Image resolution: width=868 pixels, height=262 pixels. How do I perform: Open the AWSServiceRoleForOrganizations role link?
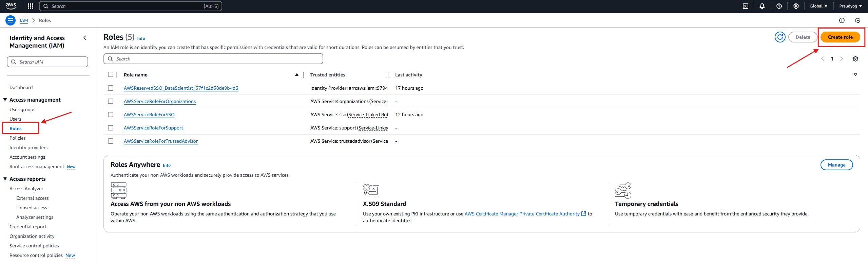point(159,101)
